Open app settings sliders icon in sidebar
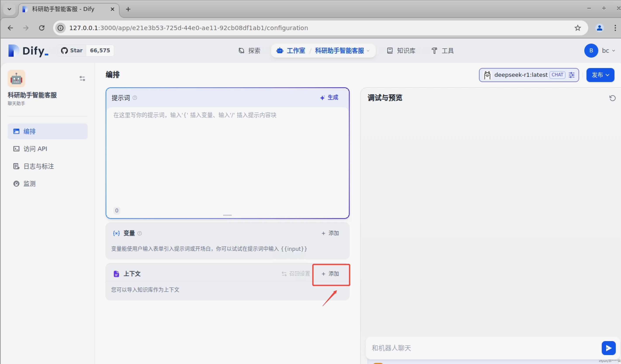The image size is (621, 364). tap(82, 79)
